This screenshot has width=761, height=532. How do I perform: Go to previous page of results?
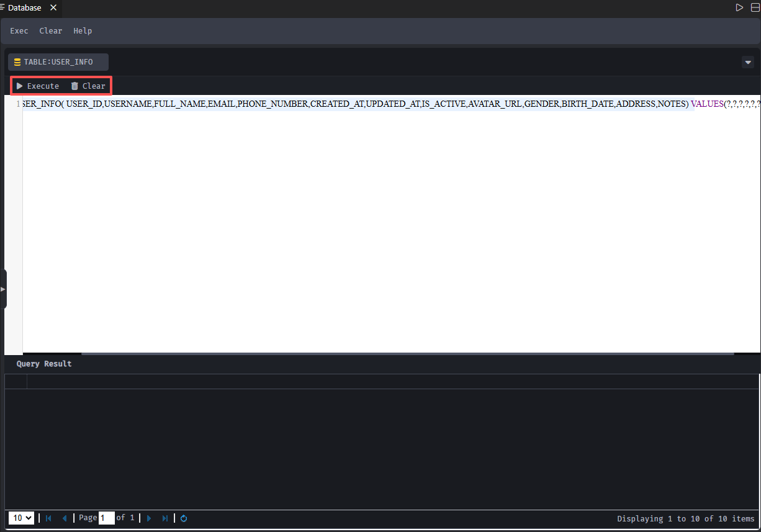pyautogui.click(x=64, y=518)
